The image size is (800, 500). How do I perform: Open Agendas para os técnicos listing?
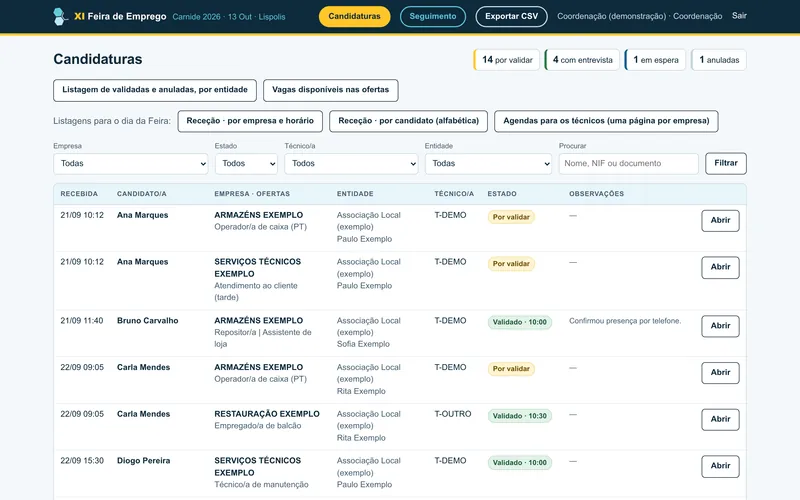point(606,121)
